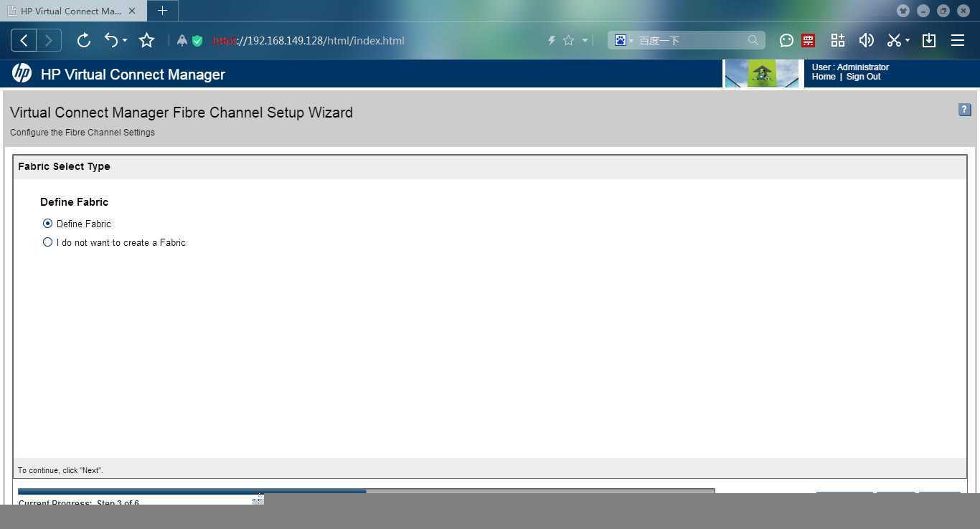Click the lightning speed mode icon
Image resolution: width=980 pixels, height=529 pixels.
pyautogui.click(x=552, y=41)
